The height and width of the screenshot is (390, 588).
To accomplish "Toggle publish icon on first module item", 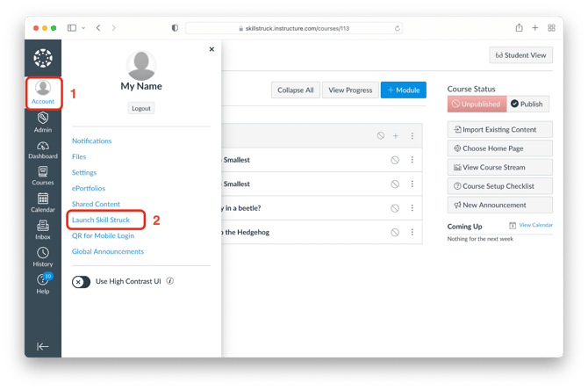I will [395, 160].
